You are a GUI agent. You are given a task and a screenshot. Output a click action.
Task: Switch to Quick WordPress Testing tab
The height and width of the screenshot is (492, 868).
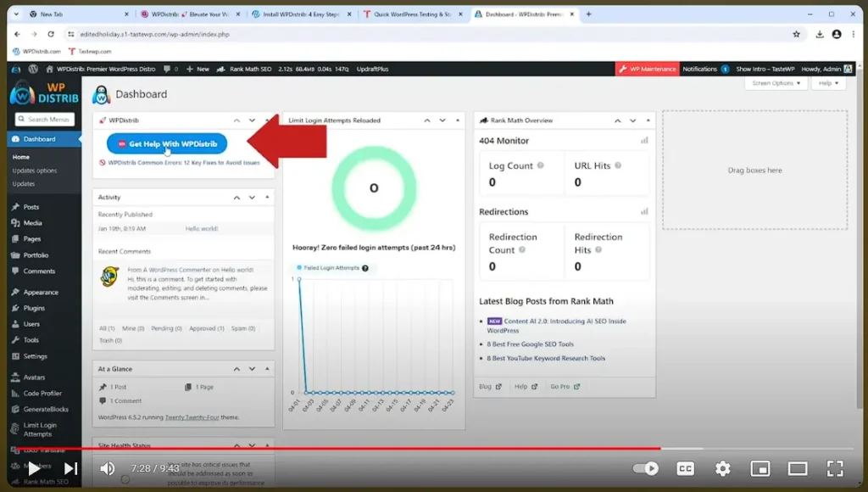pyautogui.click(x=413, y=14)
